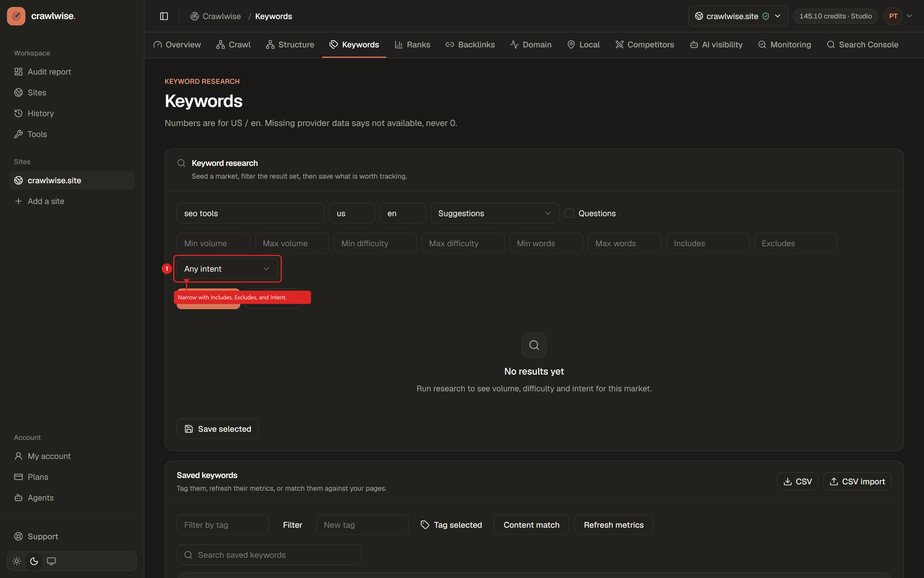Image resolution: width=924 pixels, height=578 pixels.
Task: Click the seed keyword field with seo tools
Action: pos(250,213)
